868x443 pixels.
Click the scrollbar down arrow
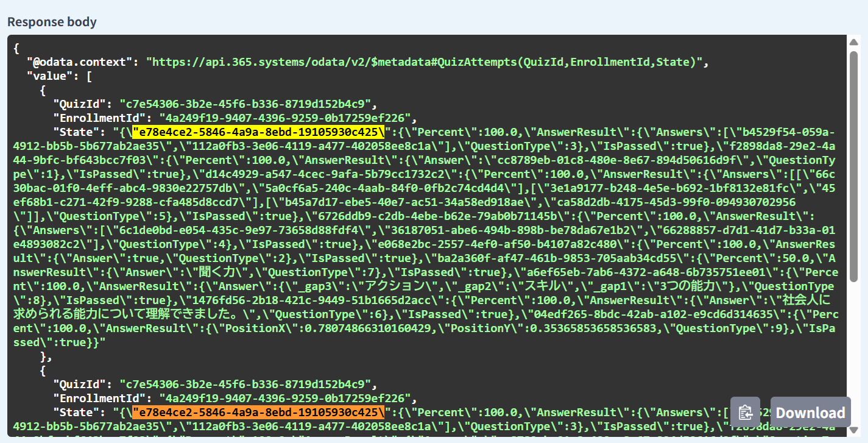pos(854,431)
